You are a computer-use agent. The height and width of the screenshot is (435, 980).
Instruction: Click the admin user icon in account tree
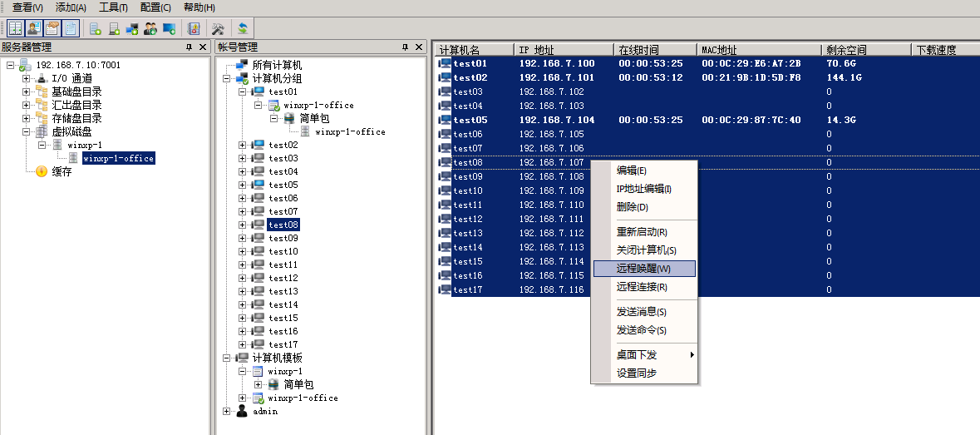(x=243, y=411)
